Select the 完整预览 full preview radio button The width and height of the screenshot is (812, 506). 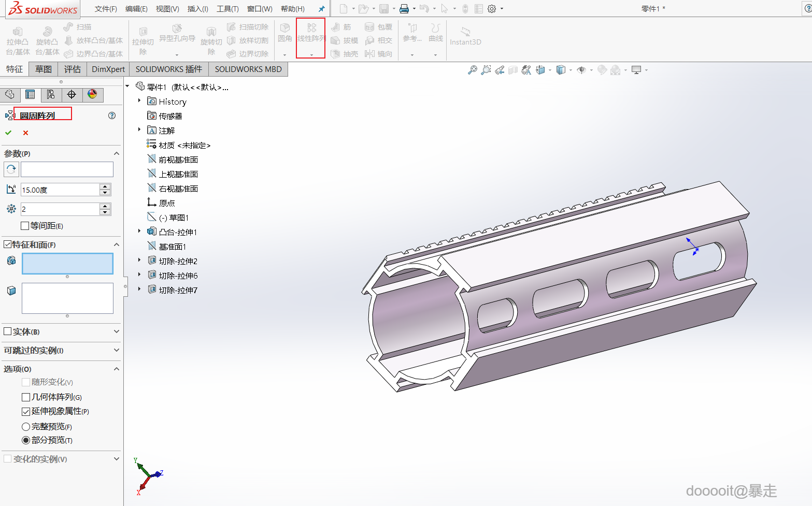[26, 427]
